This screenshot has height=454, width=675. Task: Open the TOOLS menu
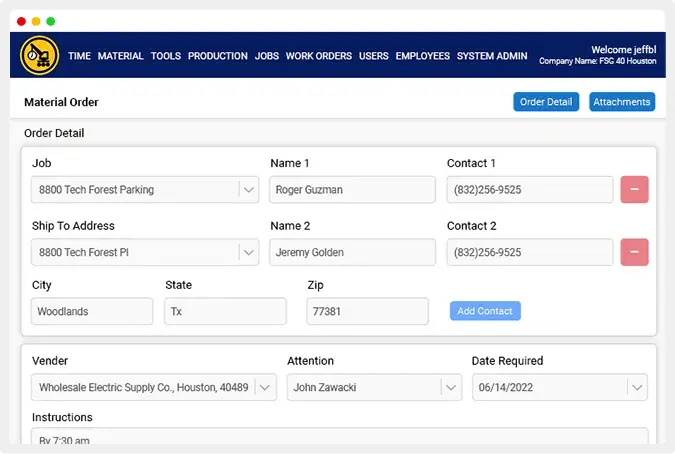pyautogui.click(x=166, y=56)
